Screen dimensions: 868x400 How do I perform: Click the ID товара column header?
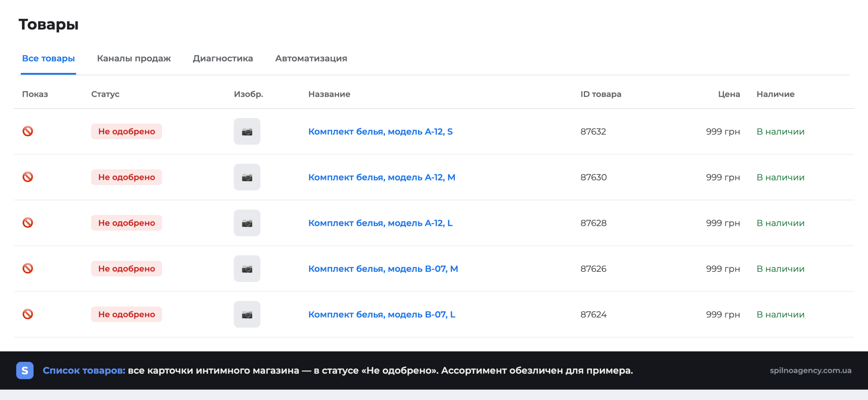coord(601,94)
